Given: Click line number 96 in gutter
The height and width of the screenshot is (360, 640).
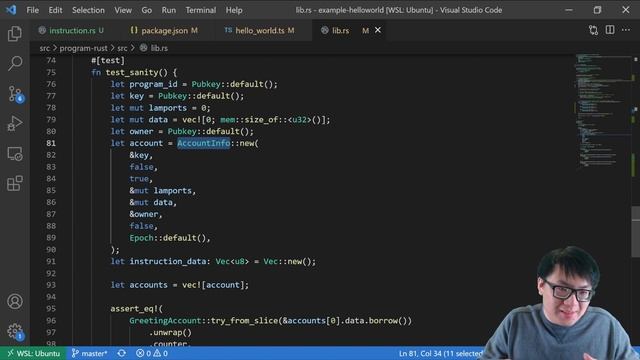Looking at the screenshot, I should click(51, 320).
